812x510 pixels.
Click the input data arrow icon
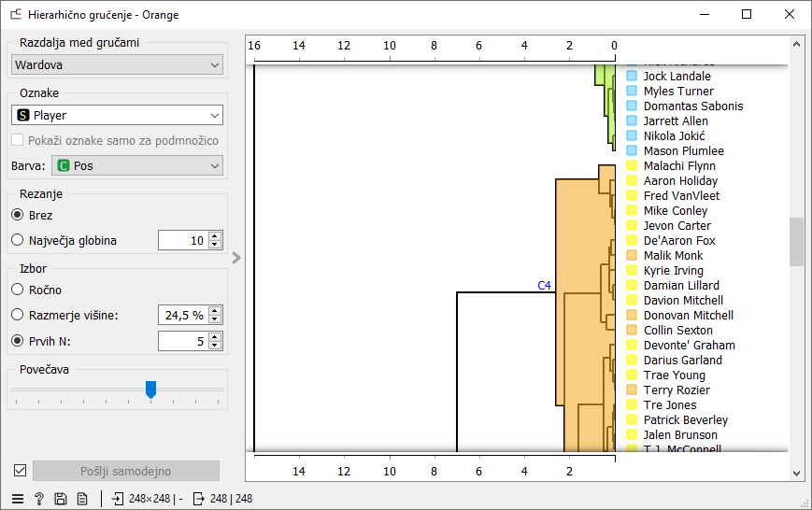click(117, 499)
